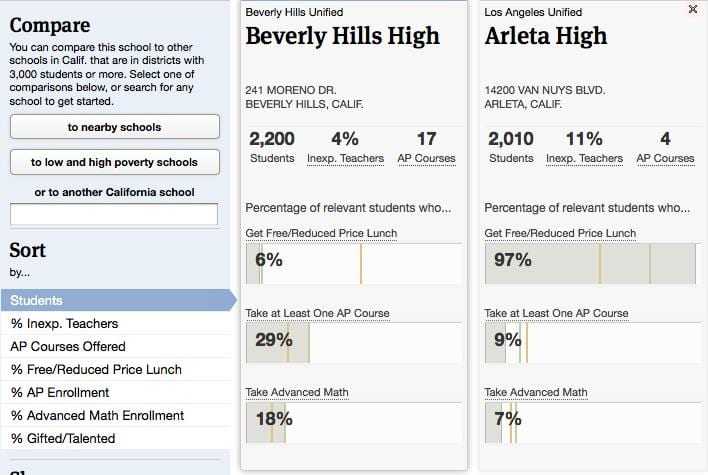Click Beverly Hills Inexp. Teachers label

click(344, 158)
